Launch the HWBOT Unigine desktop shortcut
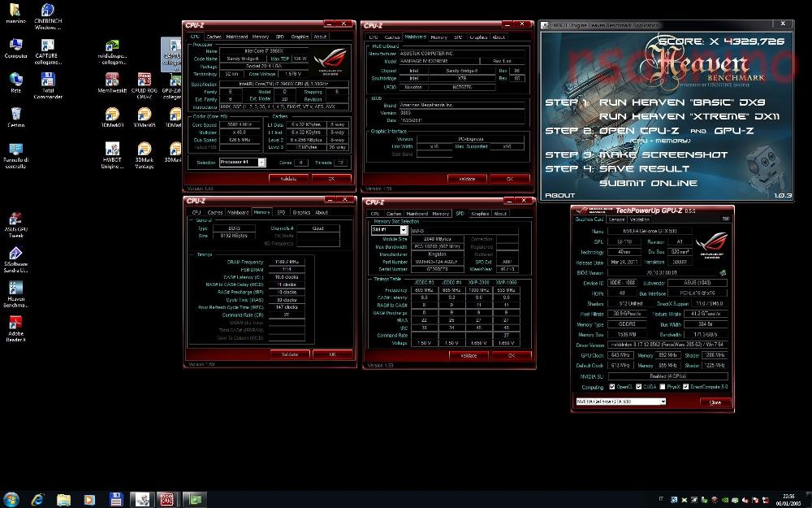The height and width of the screenshot is (508, 812). point(112,155)
